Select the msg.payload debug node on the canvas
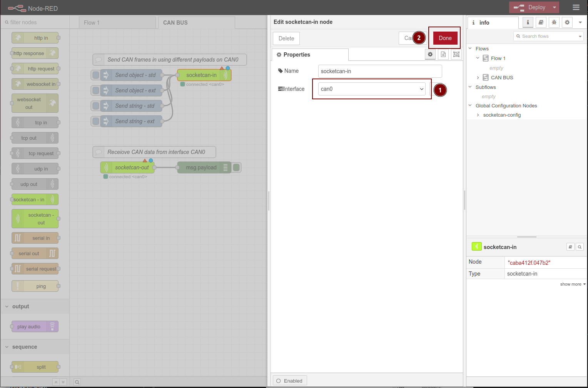 (x=204, y=167)
